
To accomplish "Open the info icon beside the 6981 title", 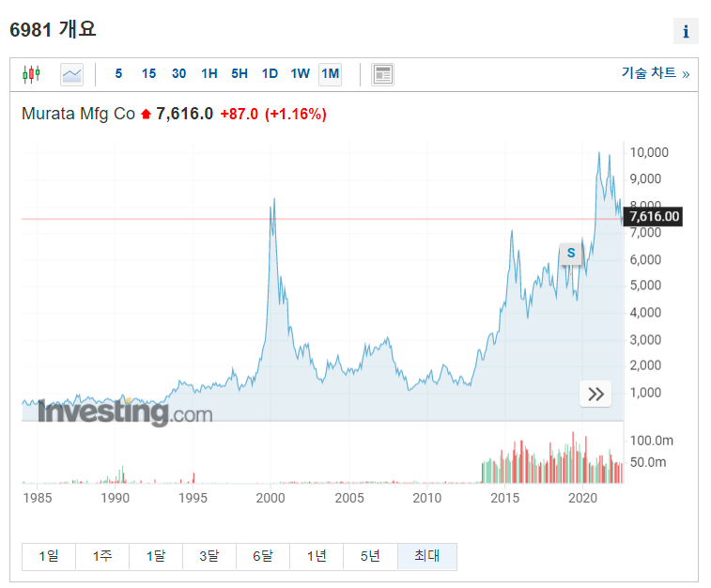I will click(686, 31).
